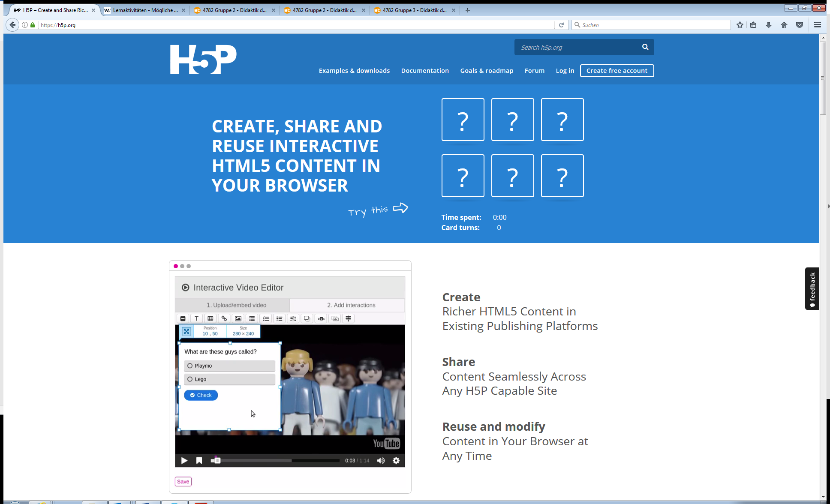Click the page vertical scrollbar thumb
This screenshot has height=504, width=830.
(823, 78)
